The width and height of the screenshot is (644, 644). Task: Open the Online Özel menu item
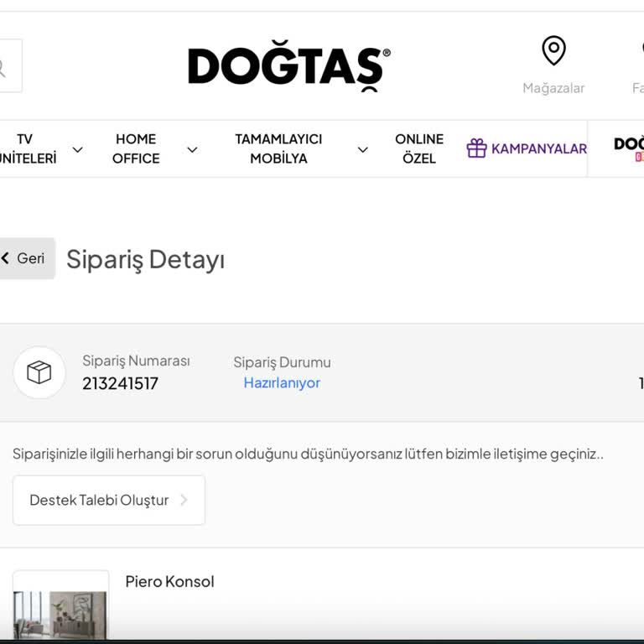(419, 148)
